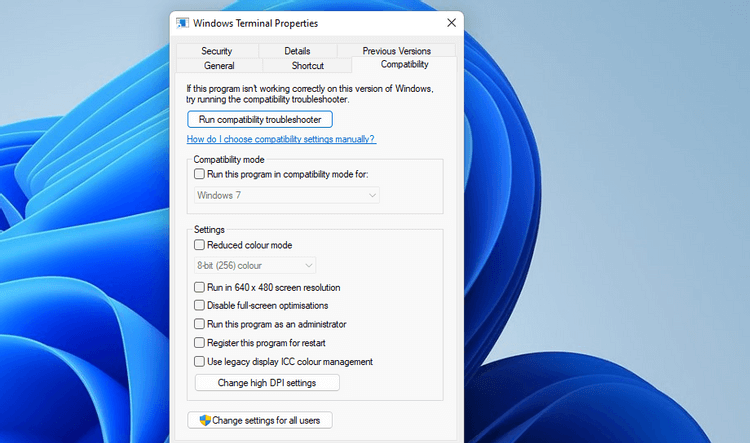Open the choose compatibility settings manually link
750x443 pixels.
point(281,139)
